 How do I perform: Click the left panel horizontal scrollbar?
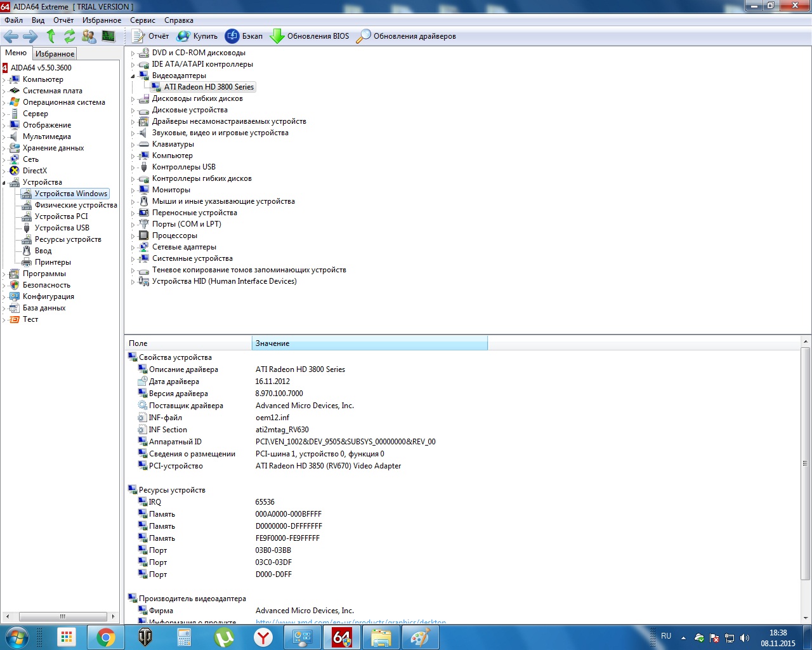tap(62, 616)
